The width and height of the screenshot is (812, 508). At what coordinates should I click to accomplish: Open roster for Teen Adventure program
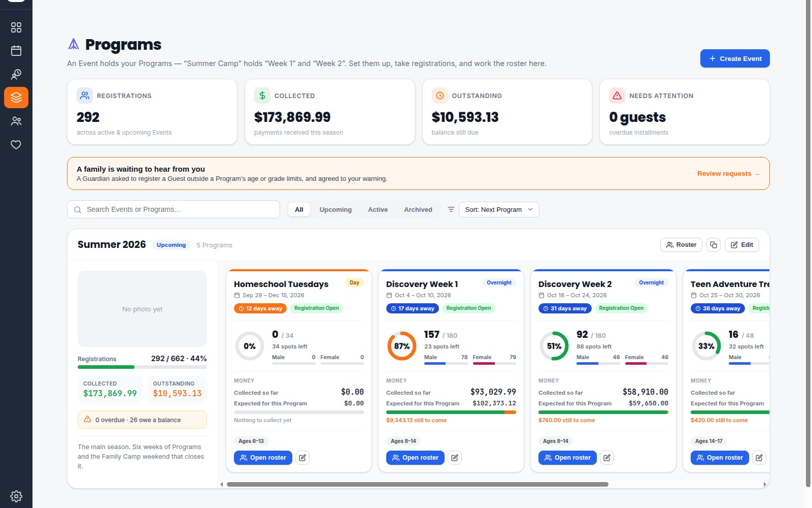pos(720,458)
